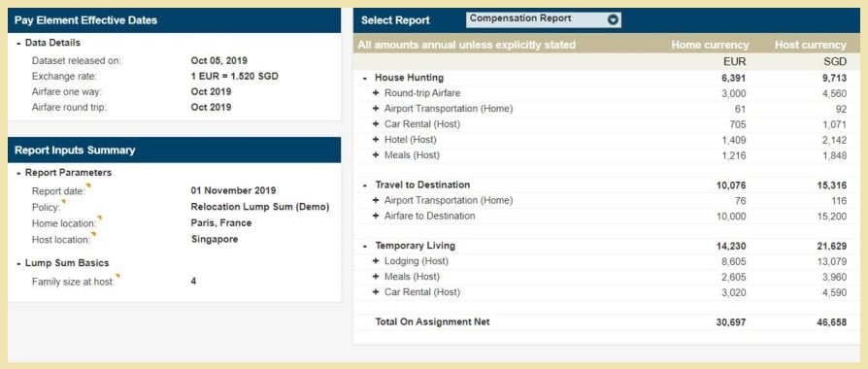Image resolution: width=868 pixels, height=369 pixels.
Task: Collapse the House Hunting section
Action: 365,78
